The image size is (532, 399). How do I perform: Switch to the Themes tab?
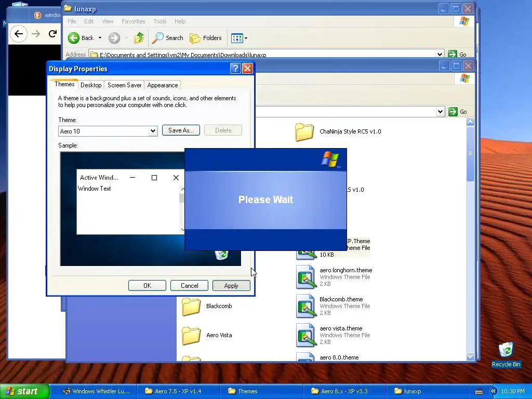coord(64,84)
